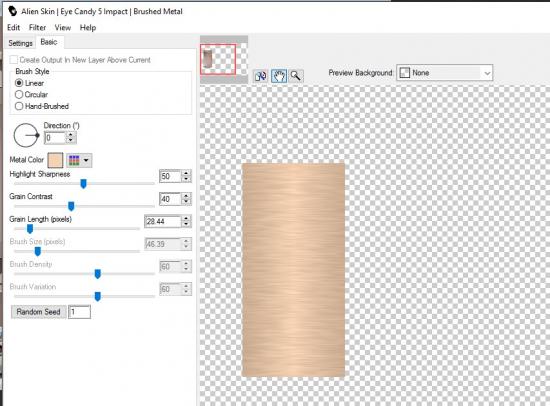Click the Grain Contrast spinner arrows
Image resolution: width=550 pixels, height=406 pixels.
(186, 199)
